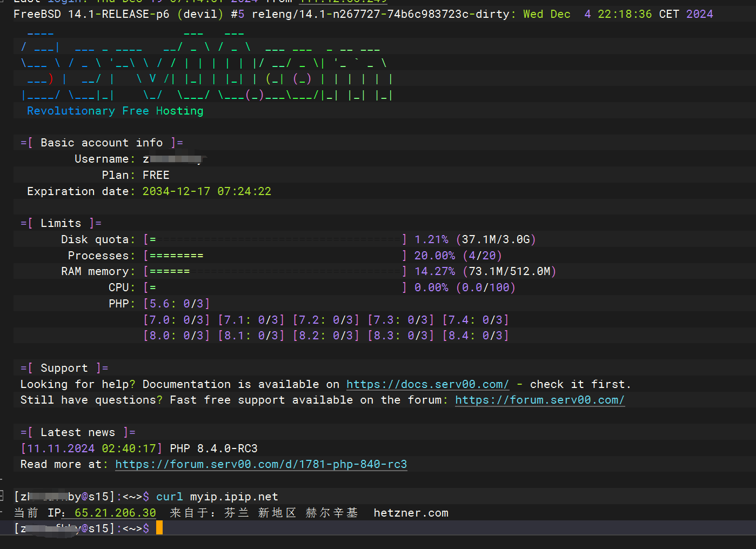Click PHP entry [7.2: 0/3]
Screen dimensions: 756x549
(x=326, y=320)
